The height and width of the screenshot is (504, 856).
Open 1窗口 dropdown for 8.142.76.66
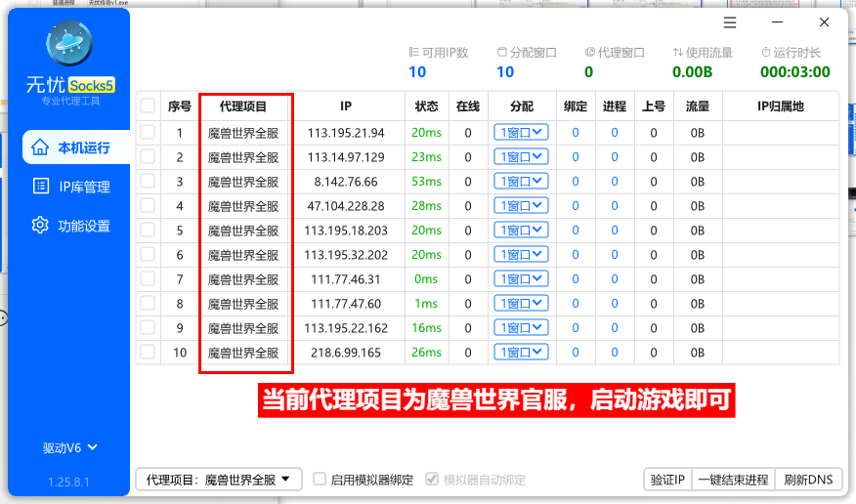522,182
